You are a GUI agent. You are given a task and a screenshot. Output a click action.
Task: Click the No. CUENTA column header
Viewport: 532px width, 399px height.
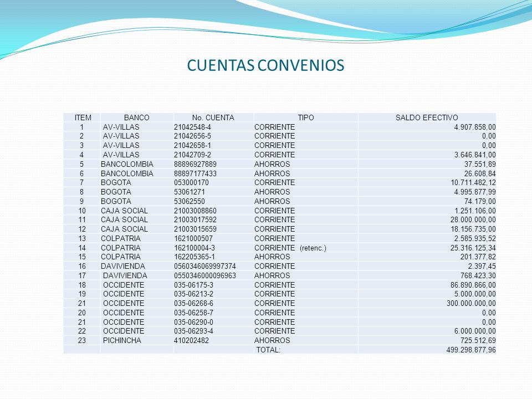point(213,117)
